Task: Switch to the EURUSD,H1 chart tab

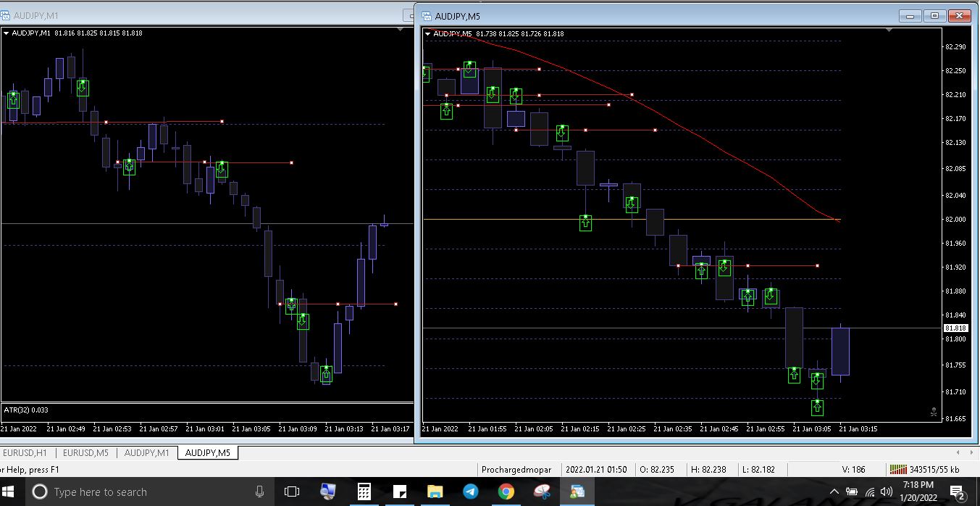Action: pyautogui.click(x=25, y=453)
